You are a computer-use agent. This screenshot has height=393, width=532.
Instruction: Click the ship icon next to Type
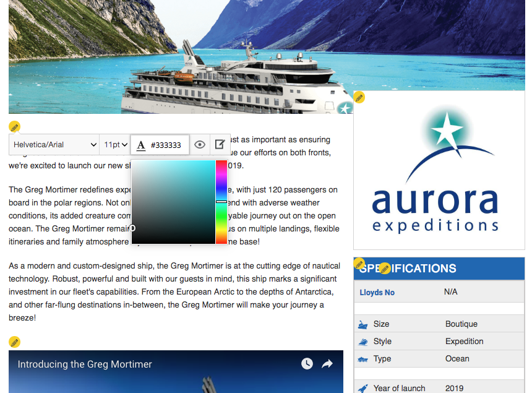[x=363, y=360]
